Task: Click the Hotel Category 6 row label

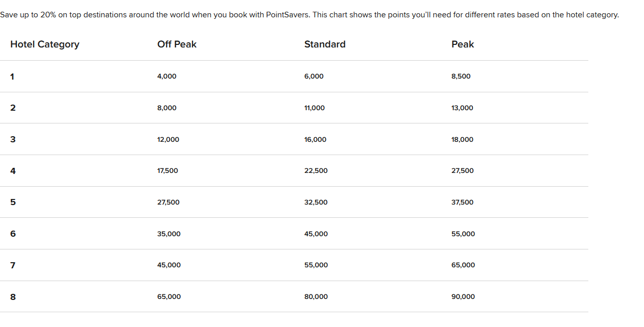Action: pos(13,234)
